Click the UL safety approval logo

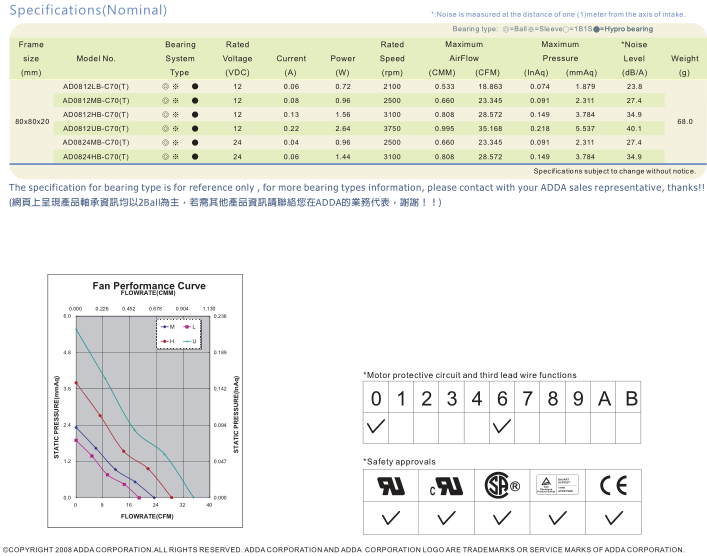point(391,486)
